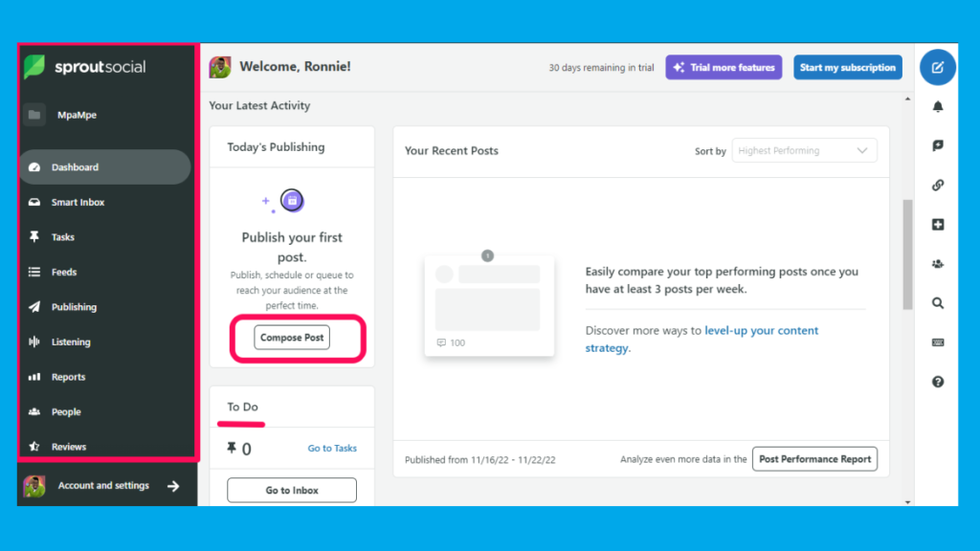Click the vertical scrollbar thumb
Image resolution: width=980 pixels, height=551 pixels.
click(x=907, y=254)
